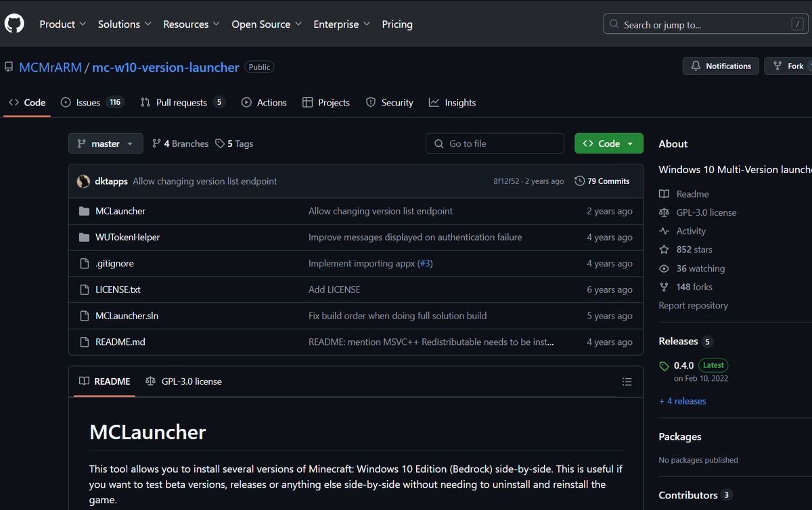
Task: Open the MCLauncher.sln file
Action: point(127,316)
